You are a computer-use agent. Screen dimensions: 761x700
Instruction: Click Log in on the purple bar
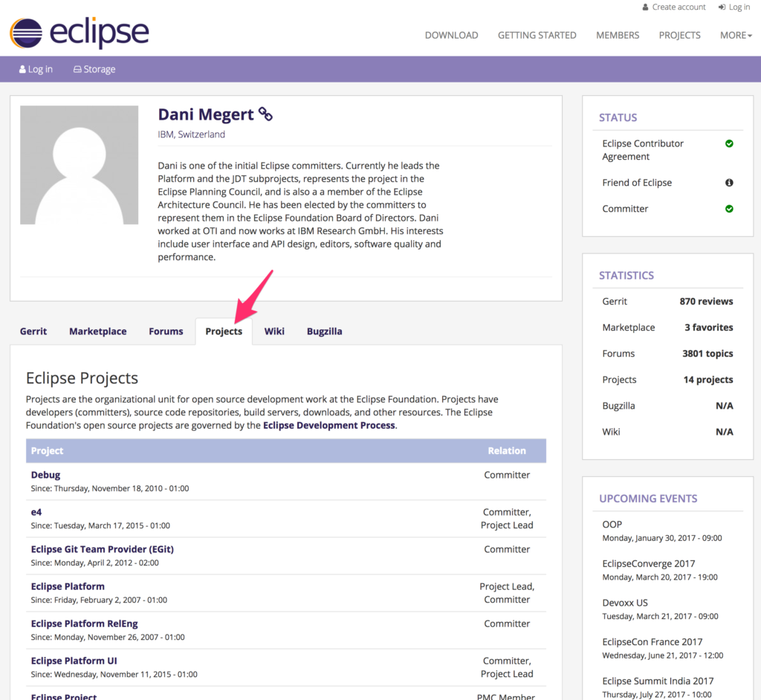36,69
